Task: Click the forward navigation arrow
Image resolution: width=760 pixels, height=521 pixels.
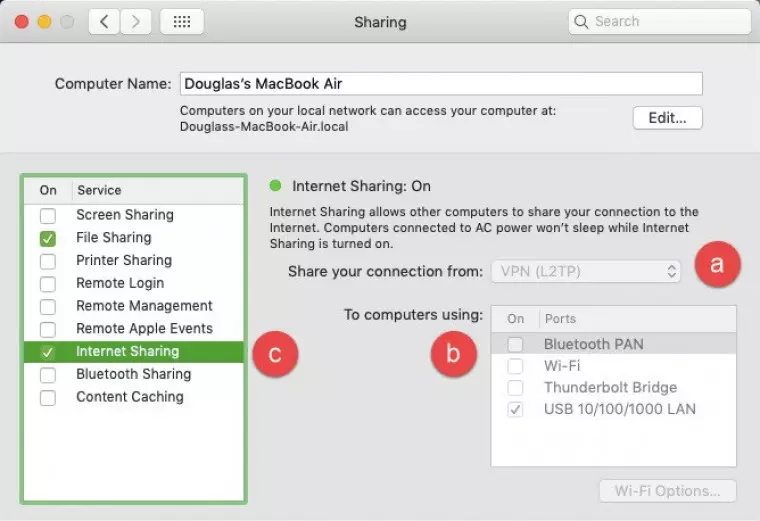Action: point(136,21)
